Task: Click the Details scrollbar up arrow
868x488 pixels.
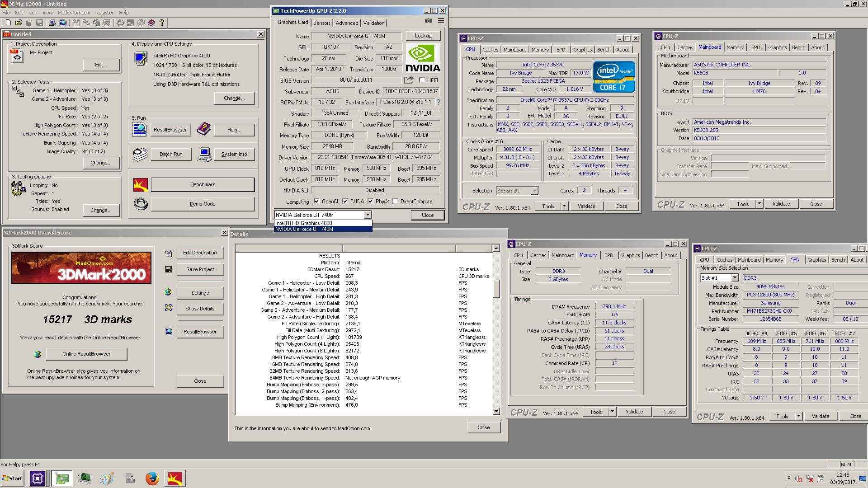Action: [x=496, y=248]
